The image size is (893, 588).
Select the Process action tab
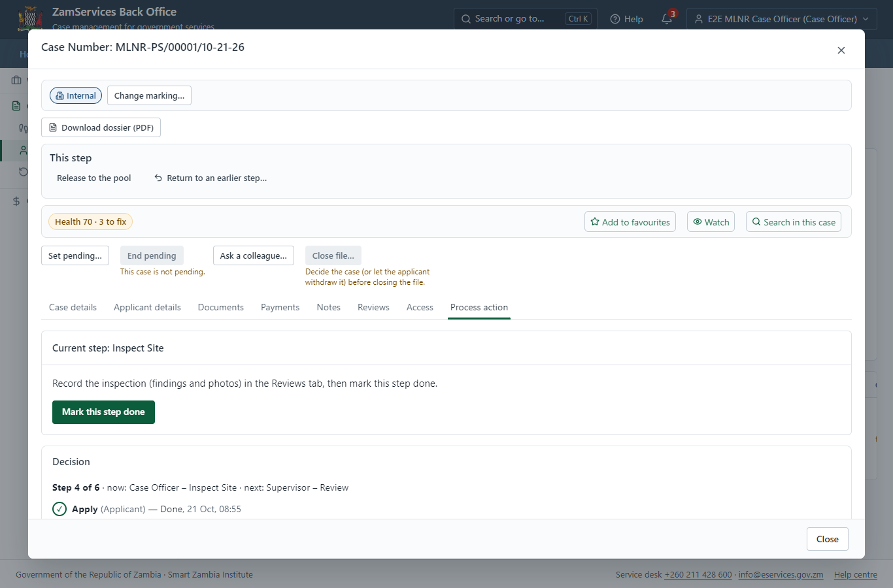pos(479,307)
